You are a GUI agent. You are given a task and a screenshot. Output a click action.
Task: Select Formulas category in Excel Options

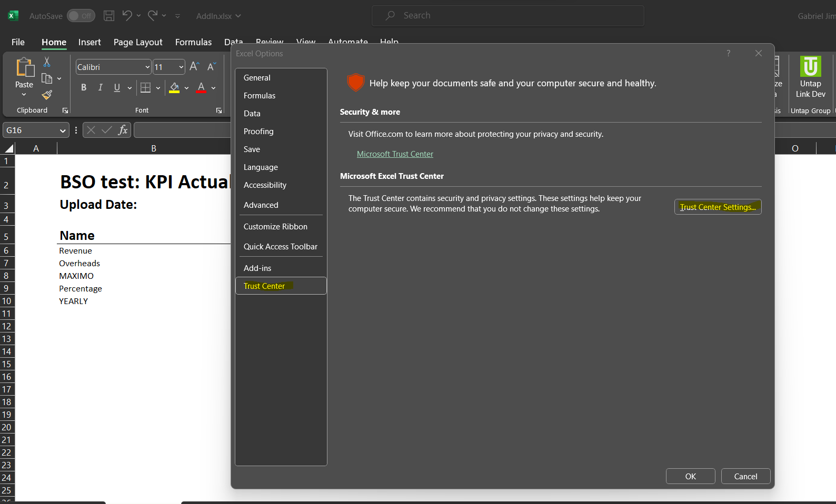[281, 95]
